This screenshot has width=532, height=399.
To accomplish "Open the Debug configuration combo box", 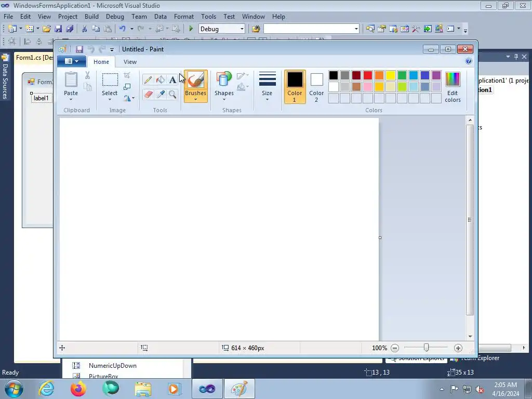I will 221,29.
